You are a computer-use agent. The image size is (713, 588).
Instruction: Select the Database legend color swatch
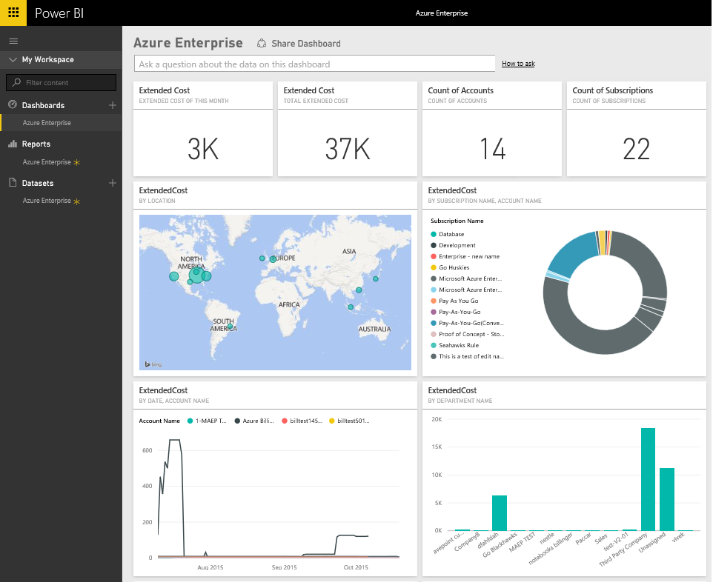coord(434,234)
